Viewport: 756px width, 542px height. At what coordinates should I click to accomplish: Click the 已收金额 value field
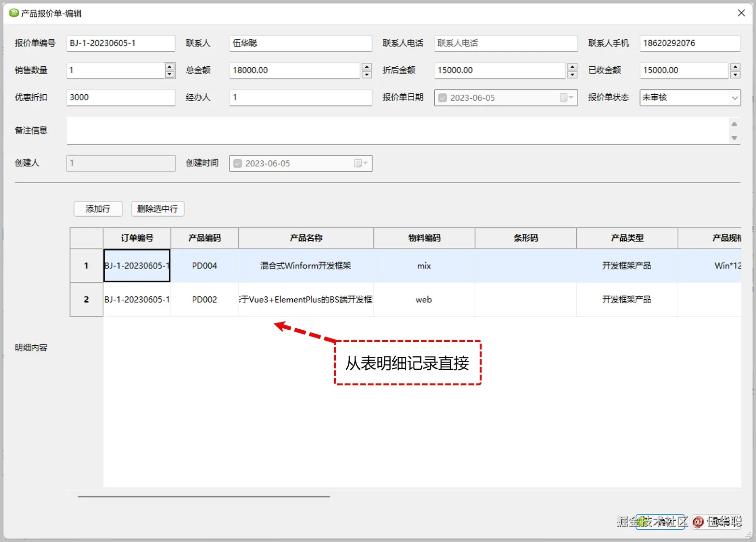point(684,70)
